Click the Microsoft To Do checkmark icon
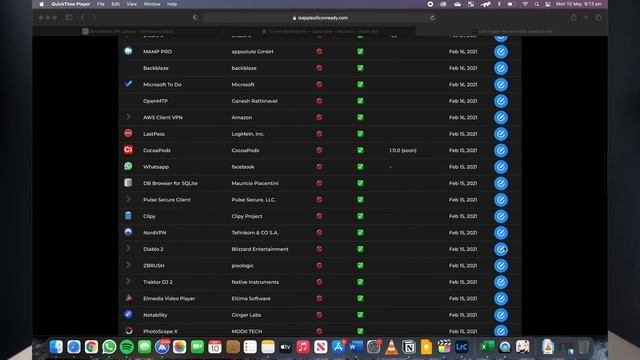Image resolution: width=640 pixels, height=360 pixels. [128, 84]
